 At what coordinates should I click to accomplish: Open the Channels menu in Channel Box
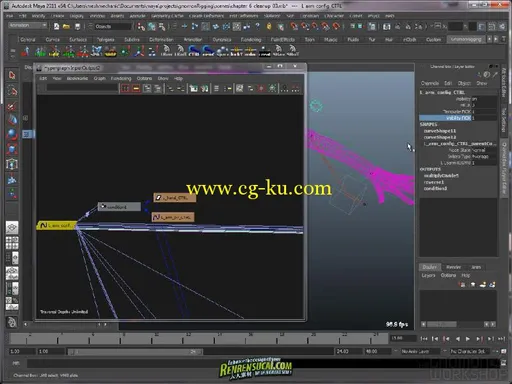click(x=430, y=83)
